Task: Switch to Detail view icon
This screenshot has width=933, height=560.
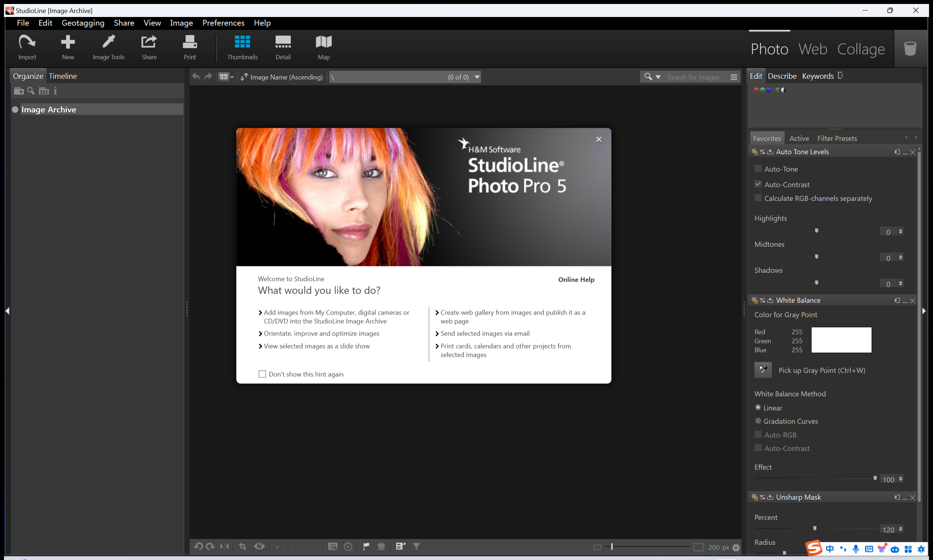Action: click(283, 47)
